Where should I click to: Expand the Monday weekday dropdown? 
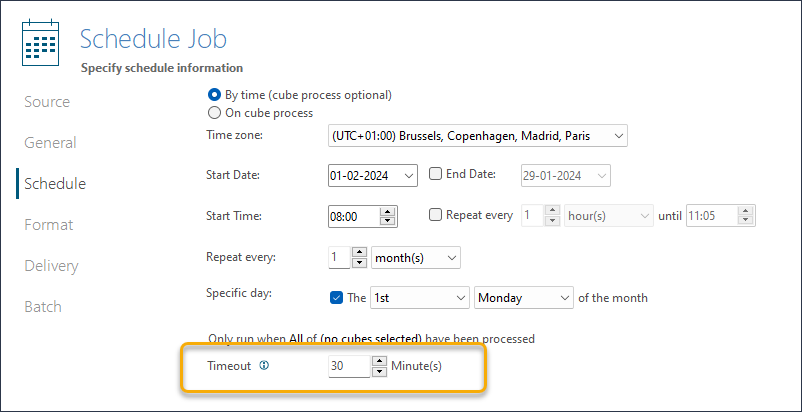(524, 297)
